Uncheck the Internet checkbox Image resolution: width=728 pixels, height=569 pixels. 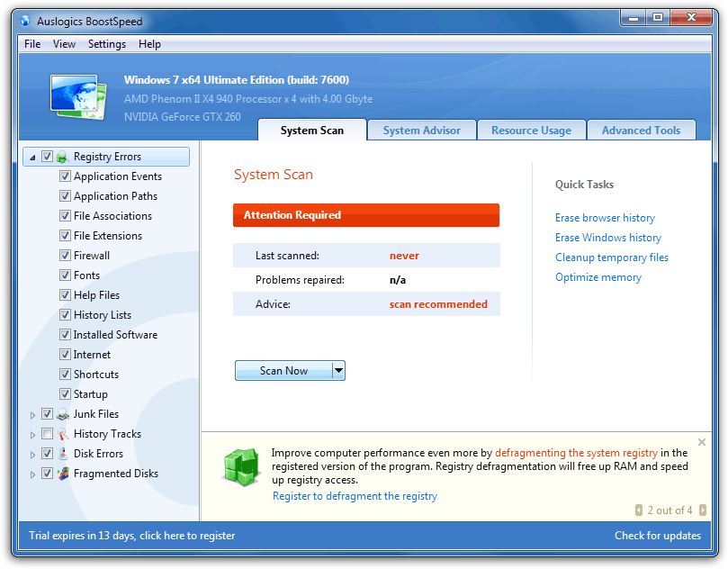(x=65, y=355)
